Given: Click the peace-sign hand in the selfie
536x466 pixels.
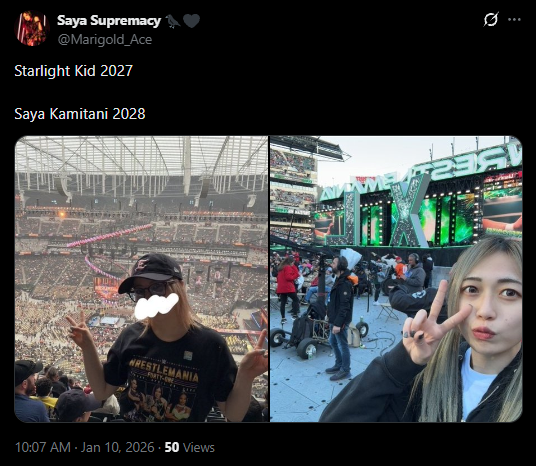Looking at the screenshot, I should click(x=433, y=325).
